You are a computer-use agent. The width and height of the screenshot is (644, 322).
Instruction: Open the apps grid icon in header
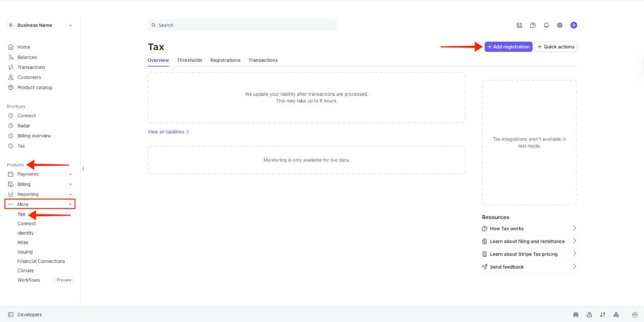[x=519, y=25]
